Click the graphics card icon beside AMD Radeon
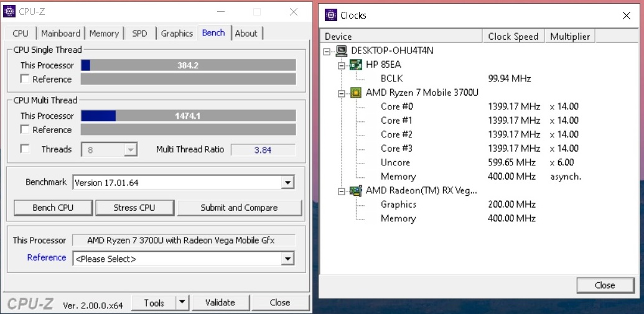644x314 pixels. 356,190
